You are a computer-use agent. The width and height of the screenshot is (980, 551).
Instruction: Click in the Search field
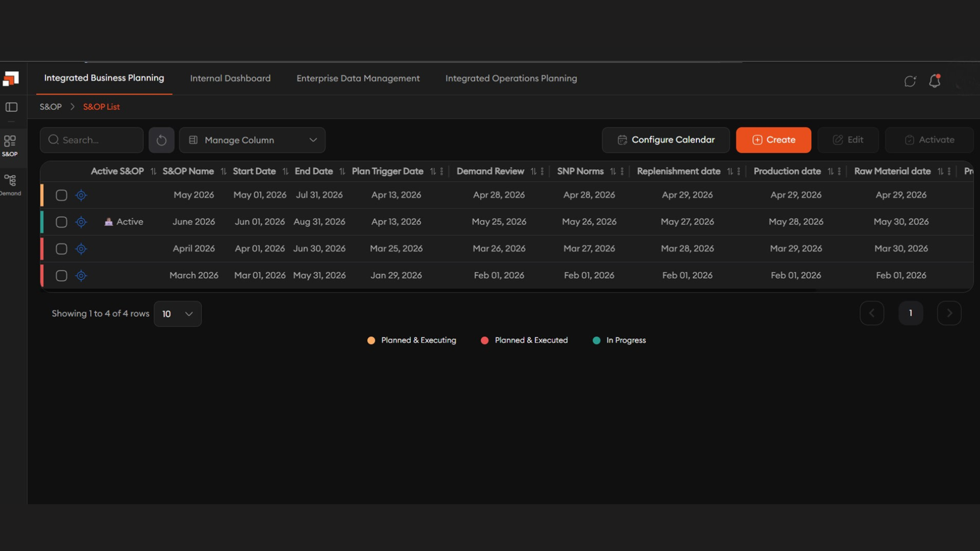[x=92, y=140]
